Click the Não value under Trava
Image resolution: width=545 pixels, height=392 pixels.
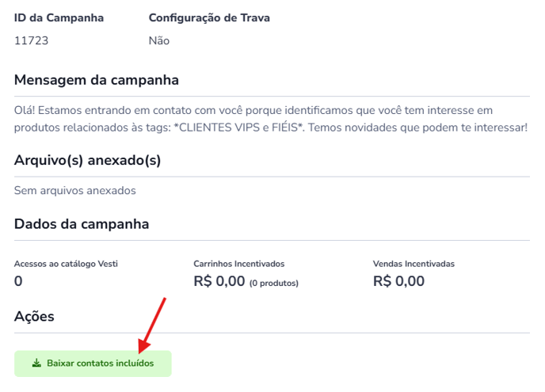159,40
